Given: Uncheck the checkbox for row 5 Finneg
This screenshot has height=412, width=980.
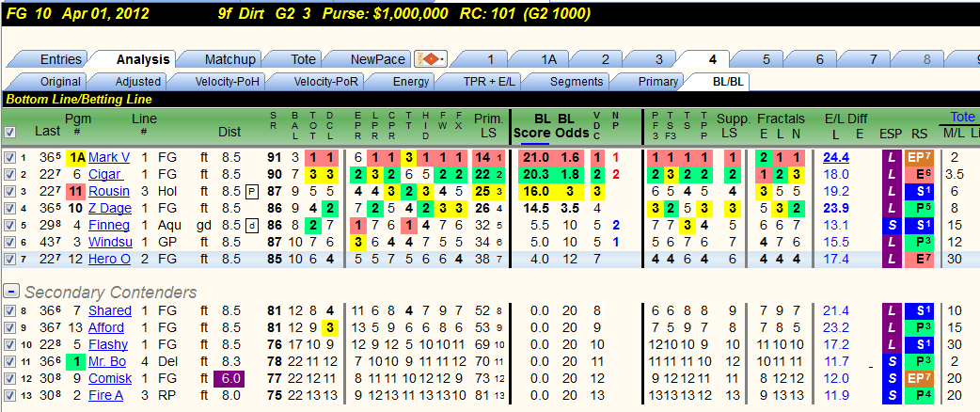Looking at the screenshot, I should (x=9, y=225).
